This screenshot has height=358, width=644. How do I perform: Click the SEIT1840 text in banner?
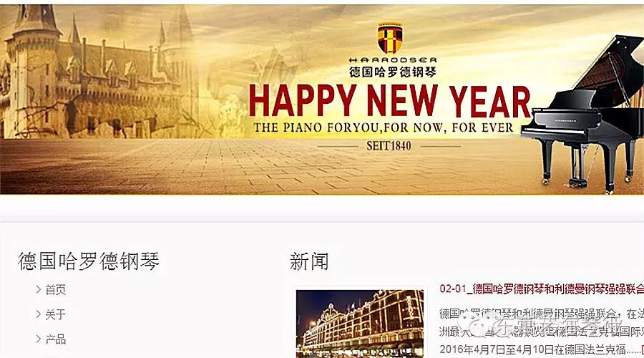[389, 145]
